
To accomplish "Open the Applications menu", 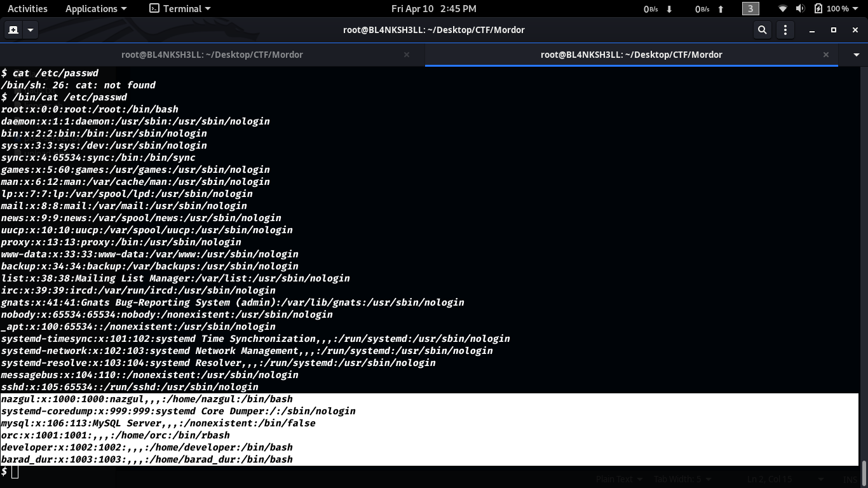I will click(x=96, y=9).
